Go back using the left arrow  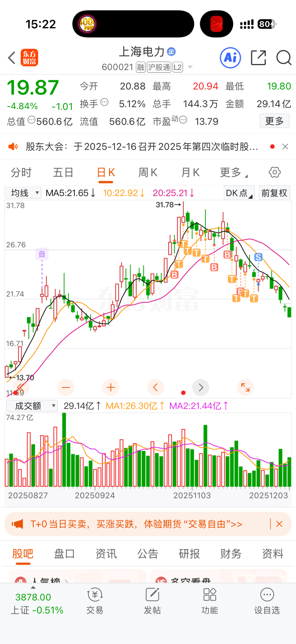pyautogui.click(x=12, y=58)
